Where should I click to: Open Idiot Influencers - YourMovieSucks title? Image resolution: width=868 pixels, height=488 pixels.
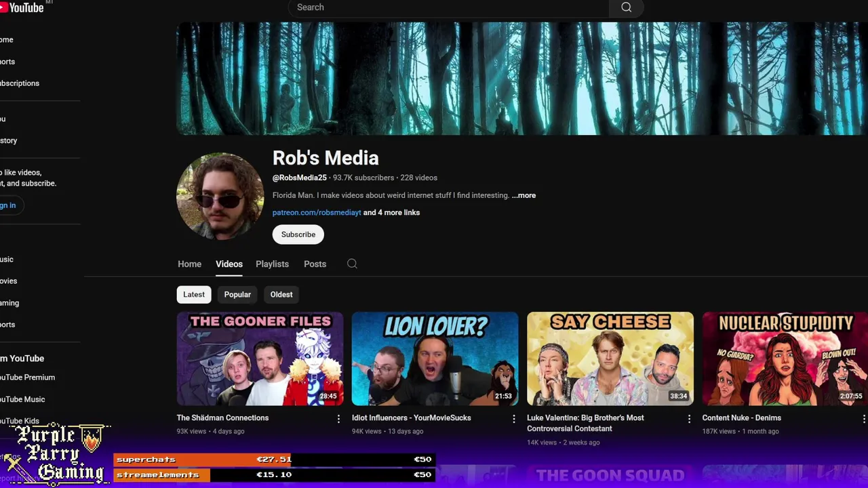[411, 418]
